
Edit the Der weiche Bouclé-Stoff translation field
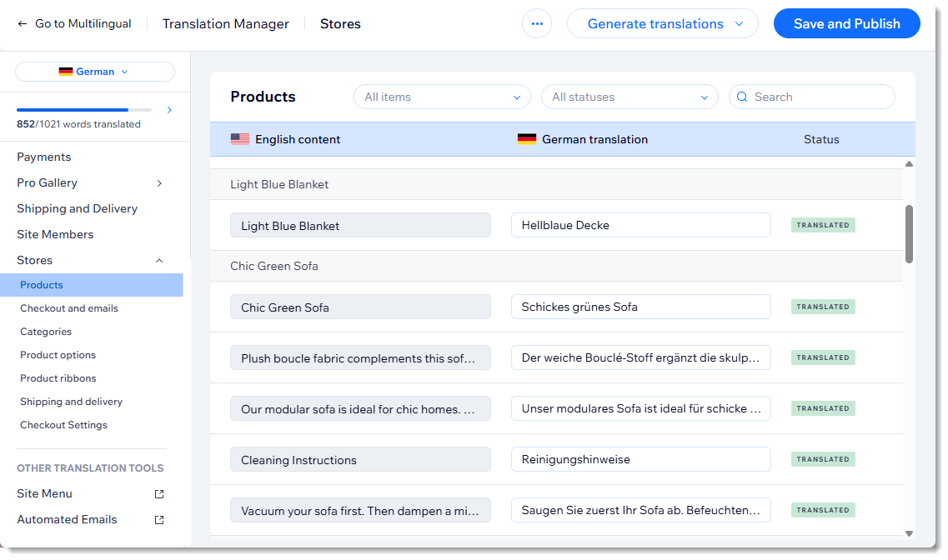click(641, 357)
